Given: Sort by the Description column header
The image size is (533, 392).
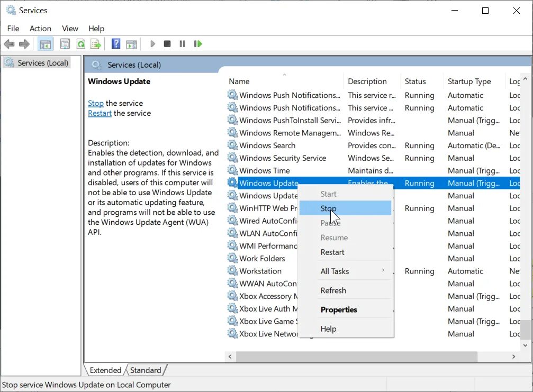Looking at the screenshot, I should (373, 81).
